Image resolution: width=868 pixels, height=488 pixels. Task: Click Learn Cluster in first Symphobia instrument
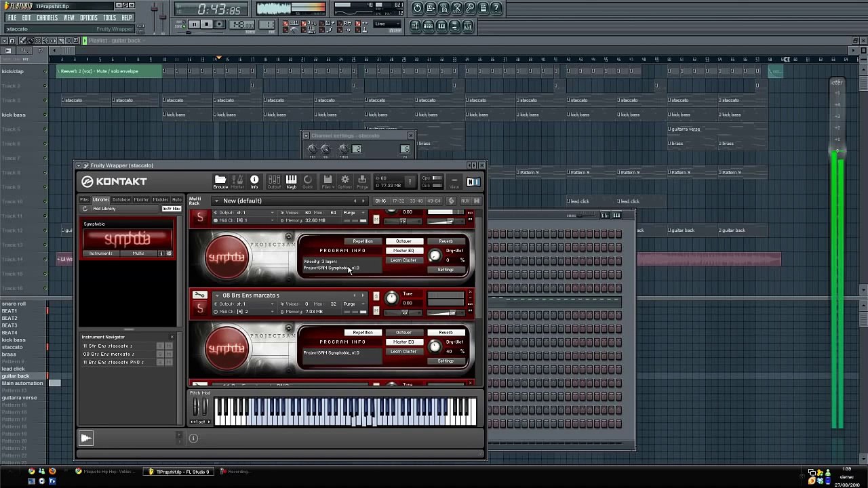(x=403, y=260)
